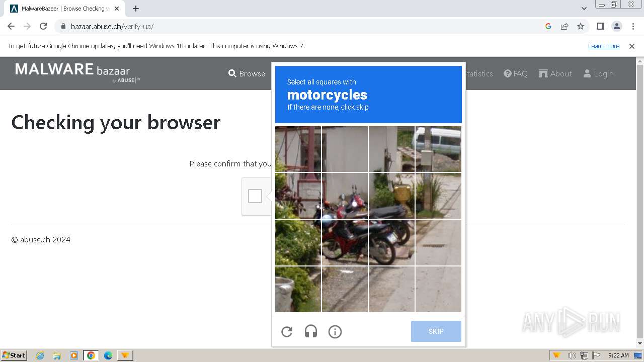
Task: Launch Internet Explorer from taskbar
Action: click(40, 355)
